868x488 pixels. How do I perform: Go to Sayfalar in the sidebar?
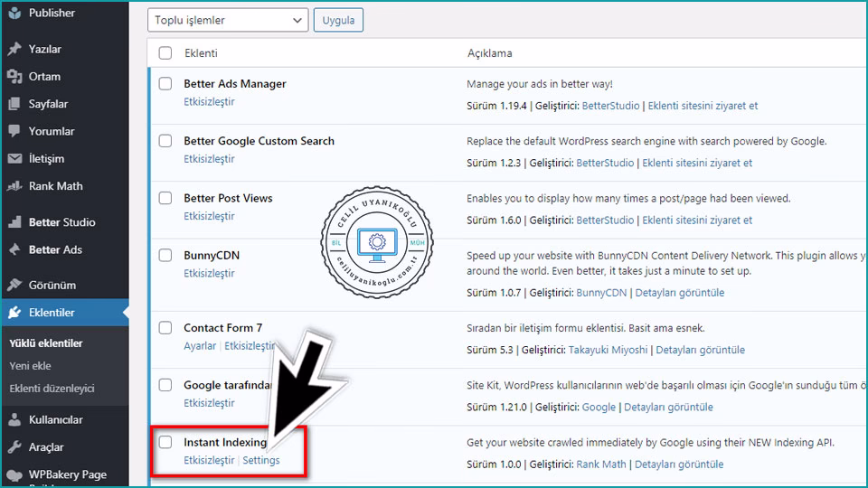coord(48,104)
